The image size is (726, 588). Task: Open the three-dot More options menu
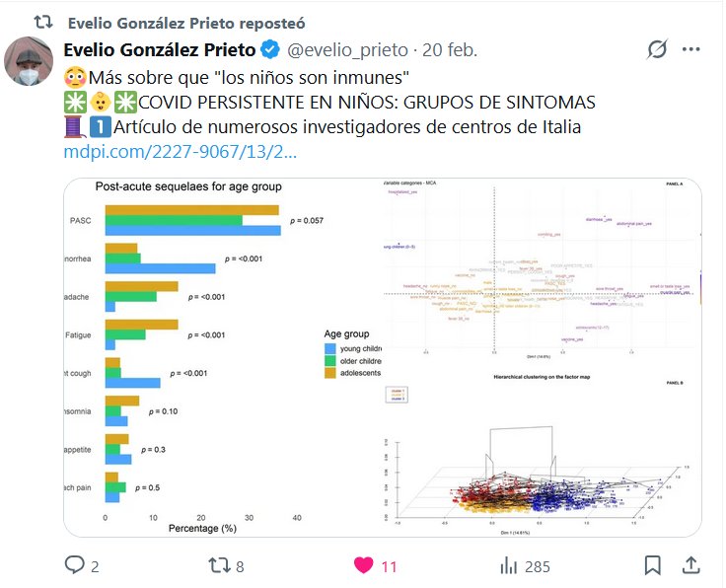click(x=692, y=49)
